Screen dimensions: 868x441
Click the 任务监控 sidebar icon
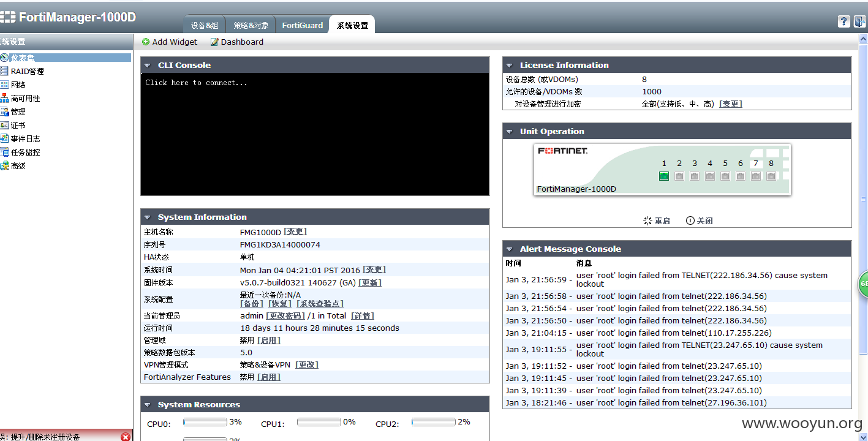pyautogui.click(x=4, y=152)
